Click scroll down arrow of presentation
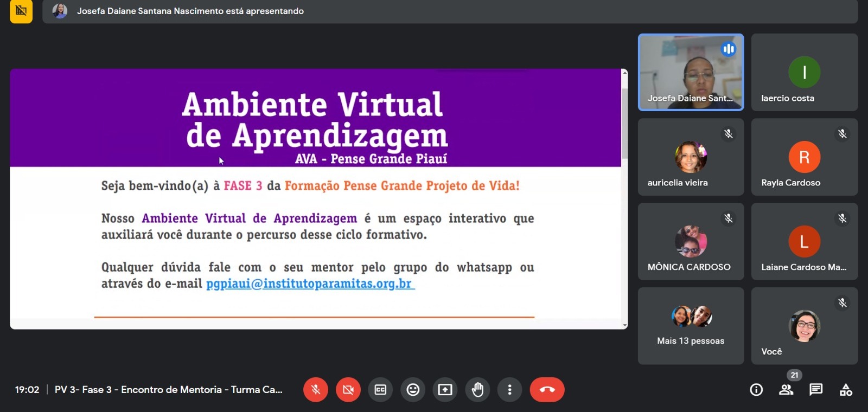The image size is (868, 412). pyautogui.click(x=625, y=325)
